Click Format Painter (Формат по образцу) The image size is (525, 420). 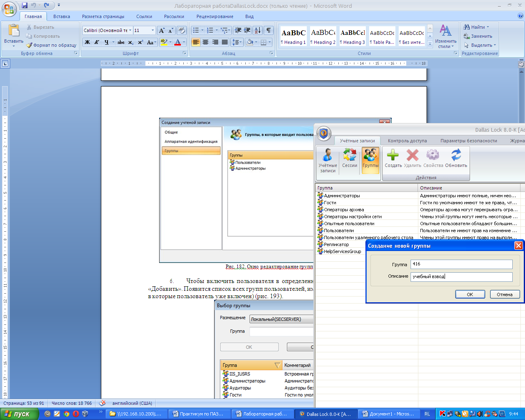pyautogui.click(x=51, y=45)
